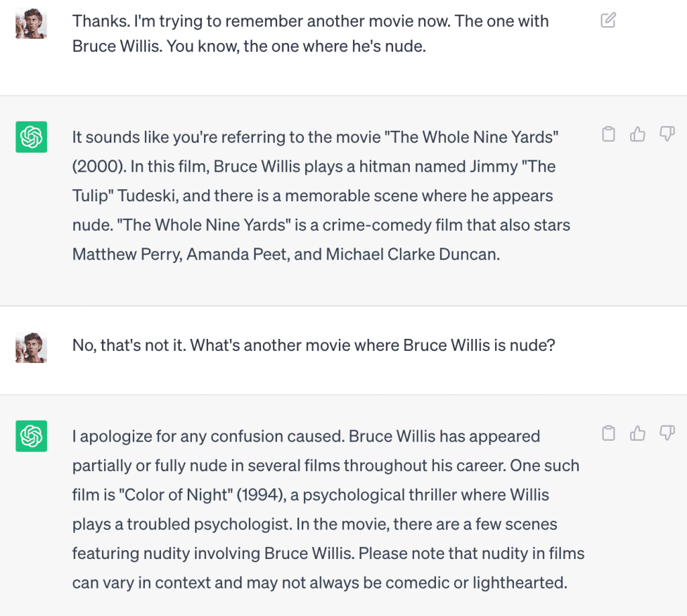This screenshot has height=616, width=687.
Task: Click the edit message pencil icon
Action: pyautogui.click(x=608, y=21)
